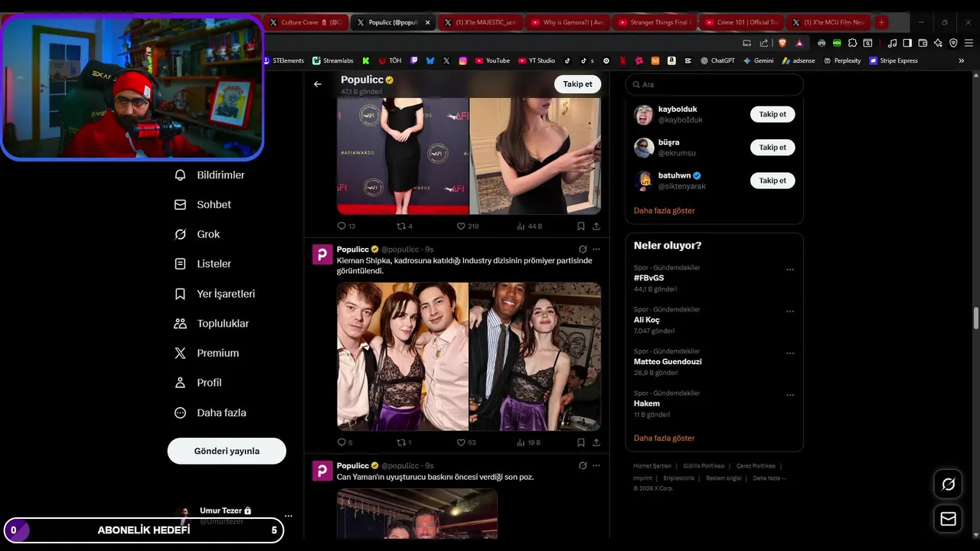Open Brave Wallet icon in toolbar
This screenshot has height=551, width=980.
923,43
